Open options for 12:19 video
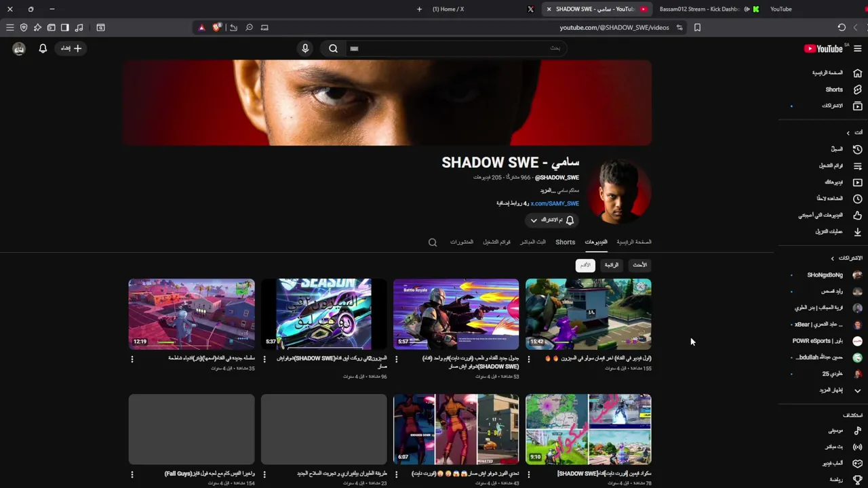868x488 pixels. [x=132, y=359]
